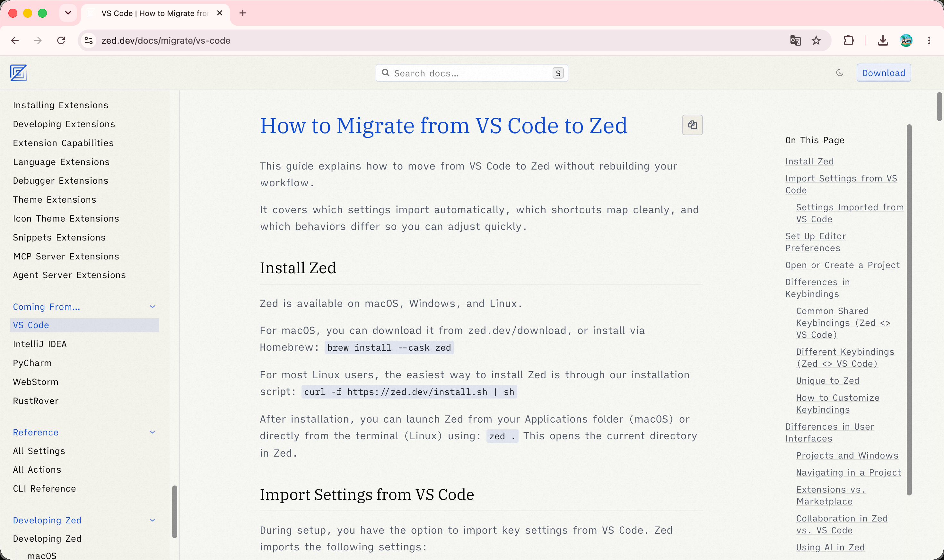Click the left sidebar scrollbar thumb
The image size is (944, 560).
[174, 511]
